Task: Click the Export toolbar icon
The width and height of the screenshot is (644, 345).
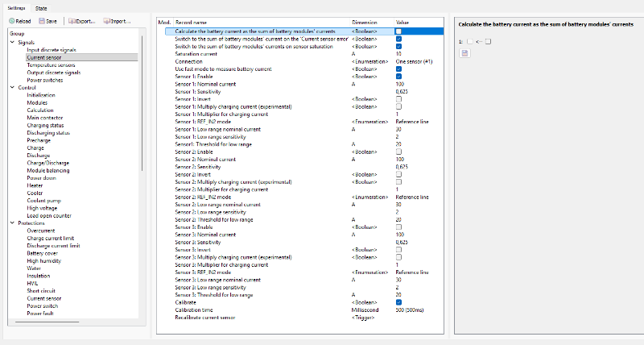Action: 72,21
